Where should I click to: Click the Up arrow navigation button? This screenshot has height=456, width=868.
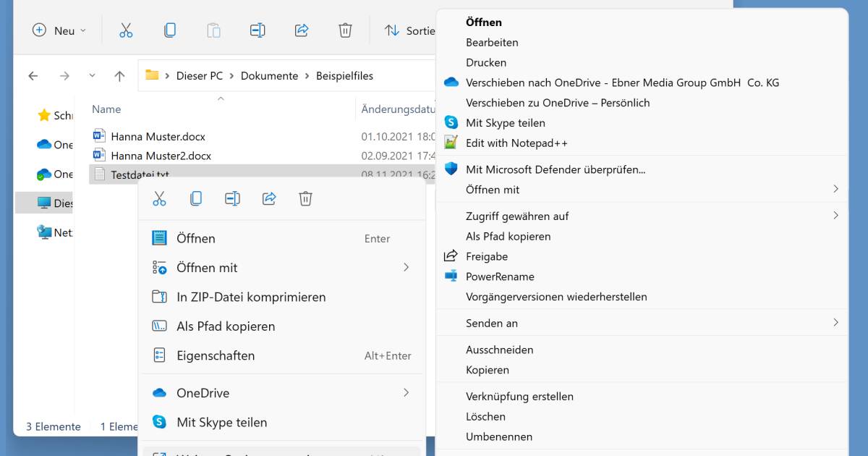click(x=120, y=76)
